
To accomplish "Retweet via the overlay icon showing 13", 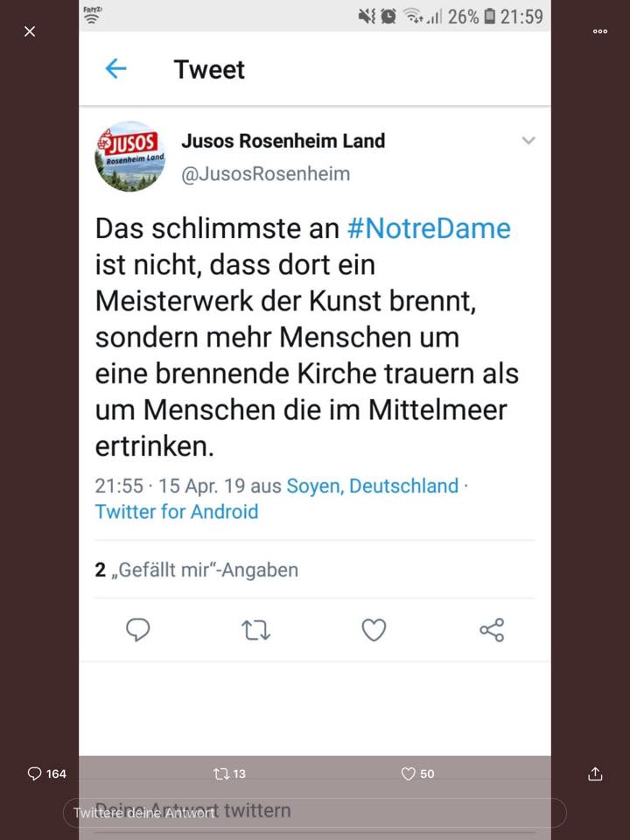I will pyautogui.click(x=229, y=773).
